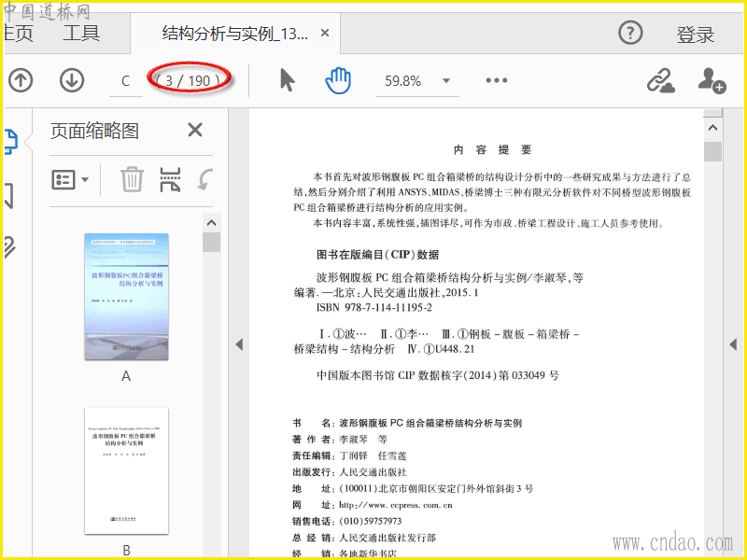Click the 销售电话 (010)59757973 line

click(x=346, y=522)
